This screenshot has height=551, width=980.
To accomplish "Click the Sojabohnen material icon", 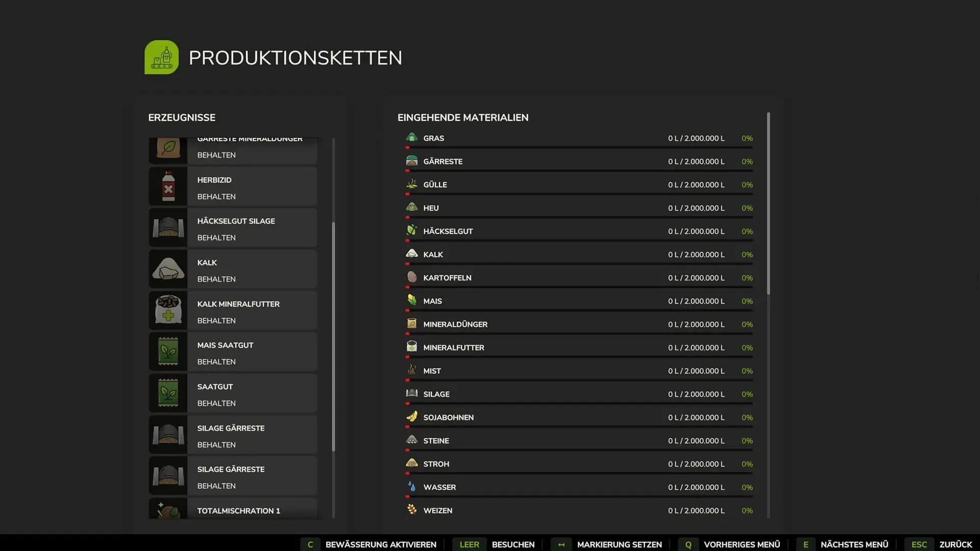I will tap(411, 417).
